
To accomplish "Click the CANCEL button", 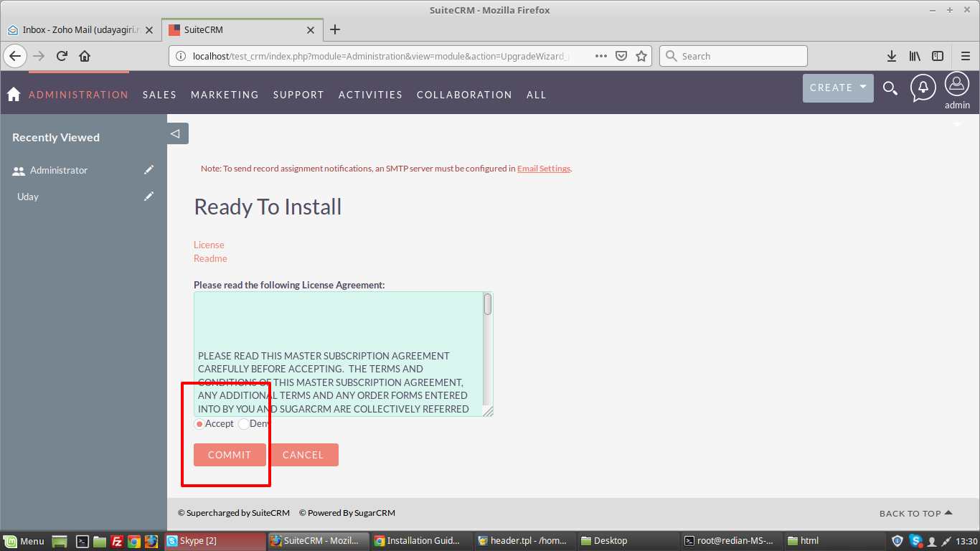I will pos(303,455).
